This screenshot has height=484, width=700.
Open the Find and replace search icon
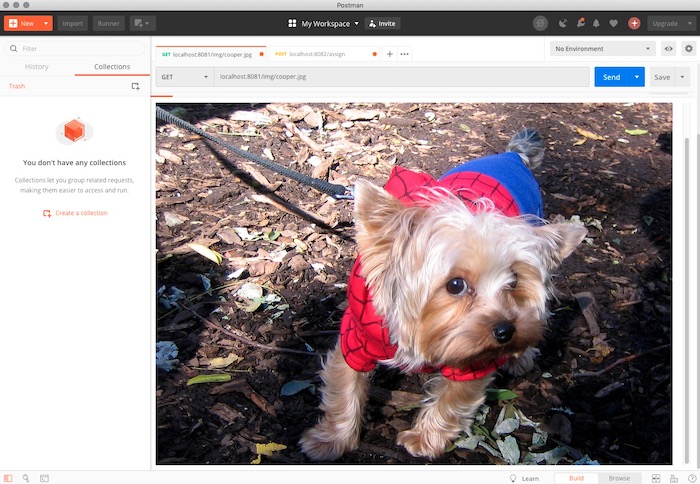(x=26, y=478)
